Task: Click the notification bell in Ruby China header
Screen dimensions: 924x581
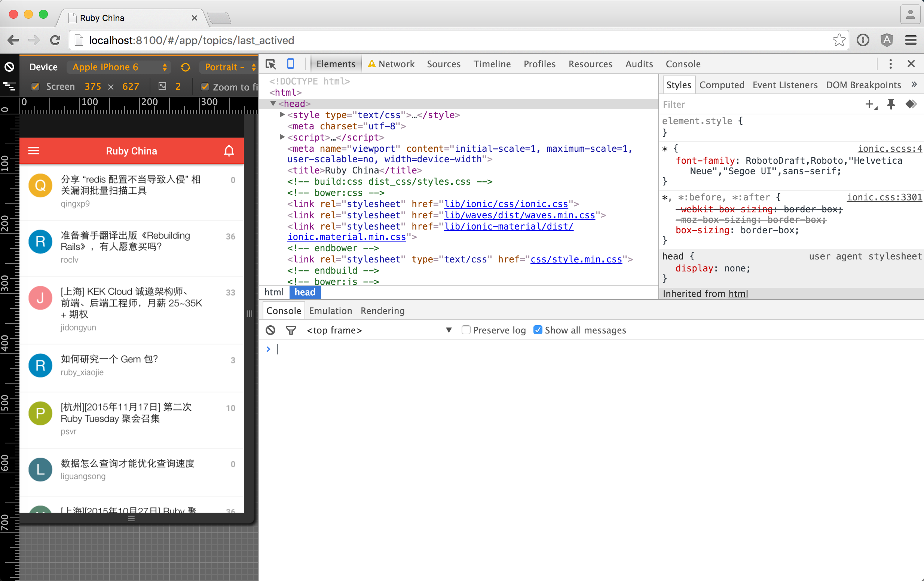Action: pos(229,151)
